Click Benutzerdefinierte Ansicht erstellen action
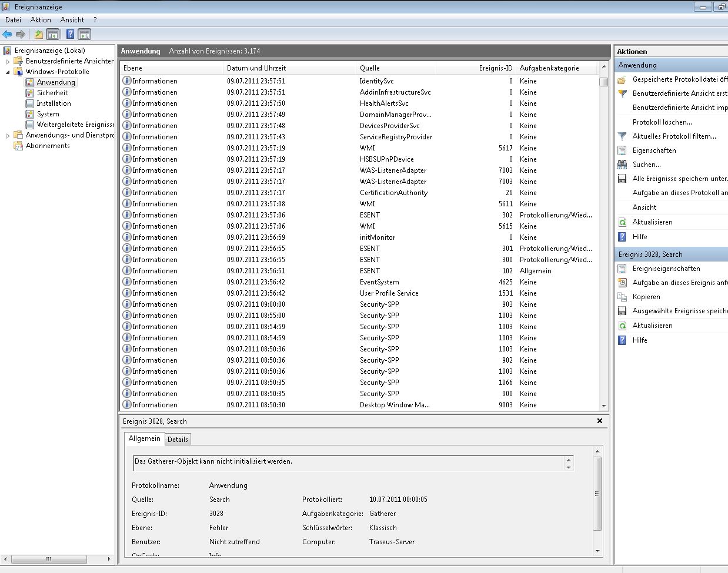This screenshot has height=573, width=728. 680,93
